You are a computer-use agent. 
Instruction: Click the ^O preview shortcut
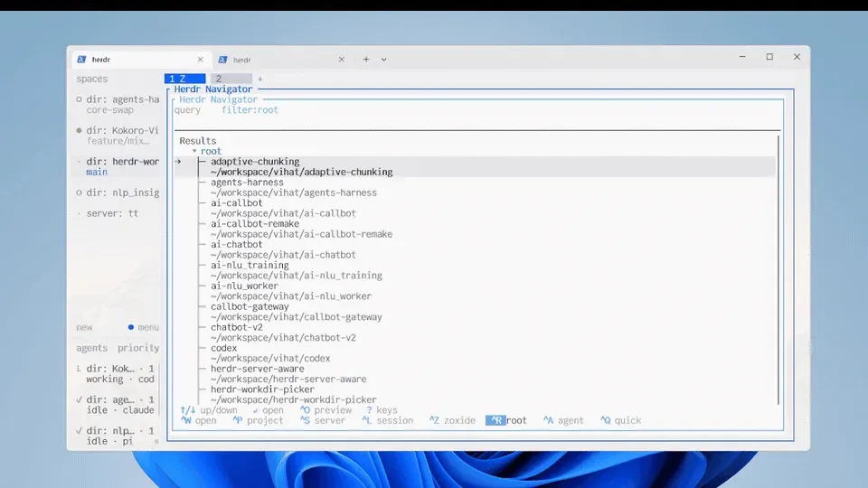pos(326,410)
